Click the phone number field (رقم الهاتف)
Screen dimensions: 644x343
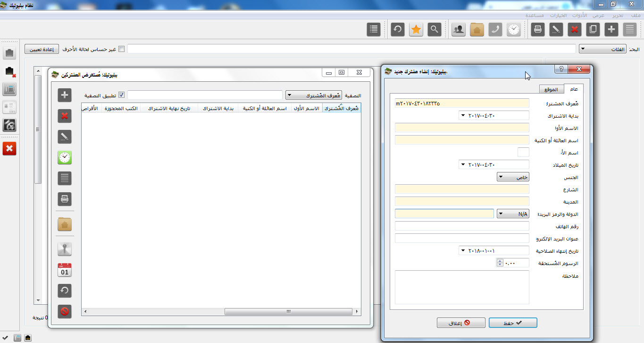point(462,226)
